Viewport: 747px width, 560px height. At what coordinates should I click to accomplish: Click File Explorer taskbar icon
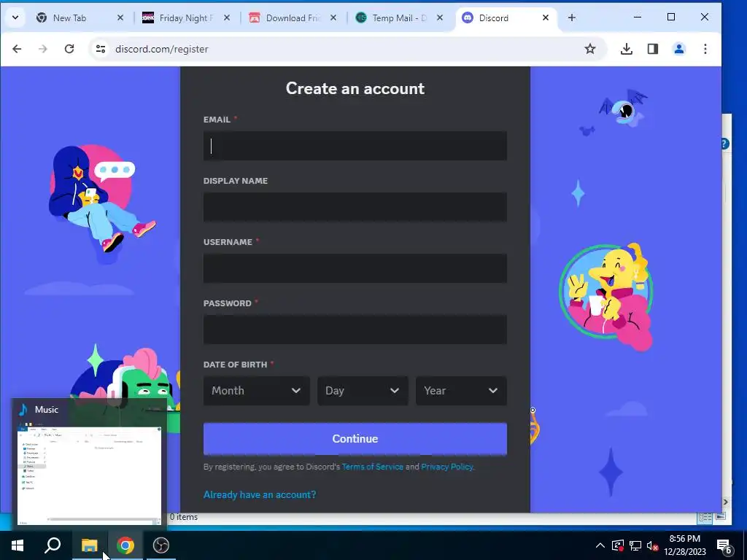pyautogui.click(x=89, y=545)
